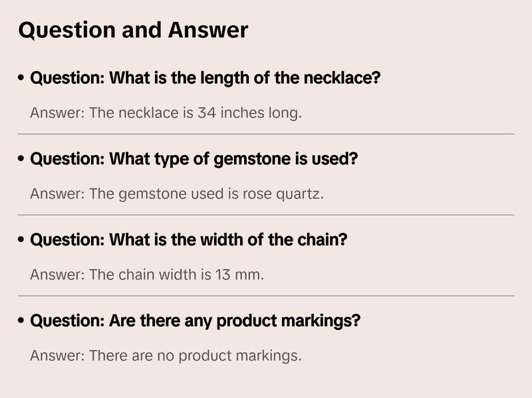The height and width of the screenshot is (398, 532).
Task: Select the rose quartz answer text
Action: (x=177, y=194)
